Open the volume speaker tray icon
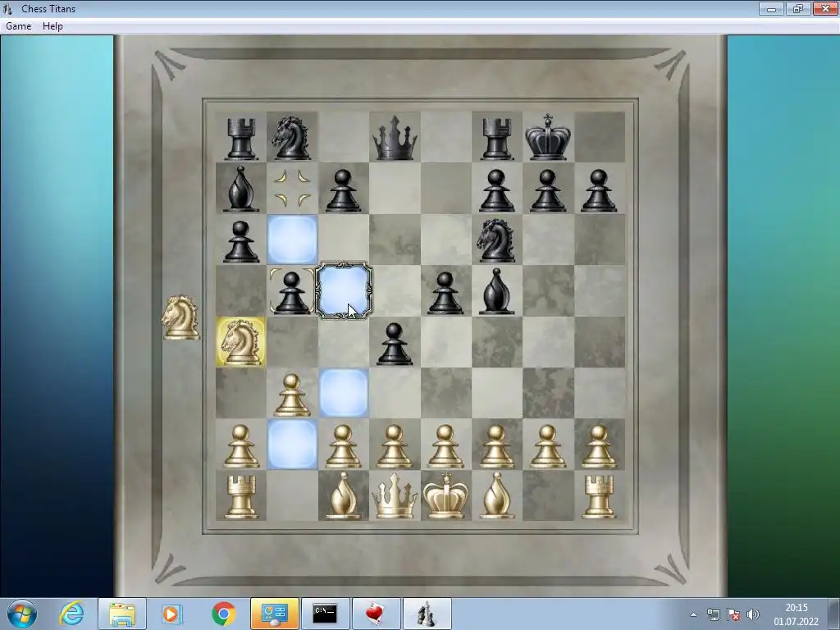Viewport: 840px width, 630px height. tap(753, 614)
